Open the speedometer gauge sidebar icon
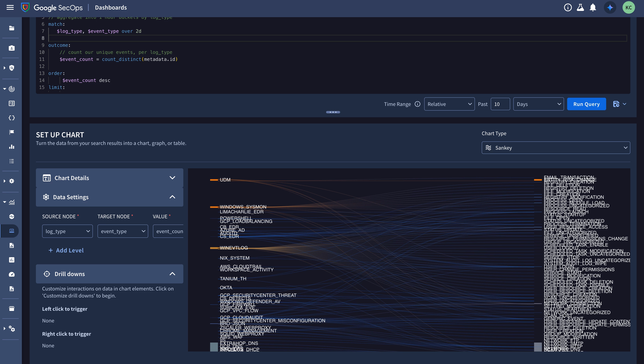 point(12,274)
